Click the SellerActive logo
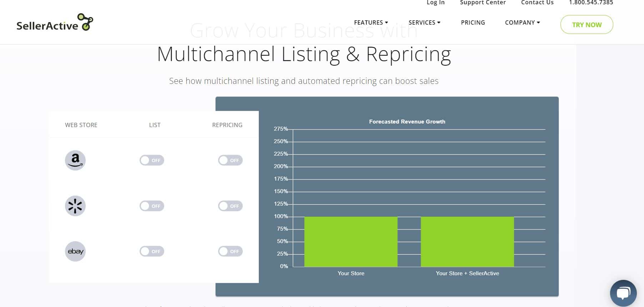This screenshot has width=644, height=307. (x=55, y=22)
